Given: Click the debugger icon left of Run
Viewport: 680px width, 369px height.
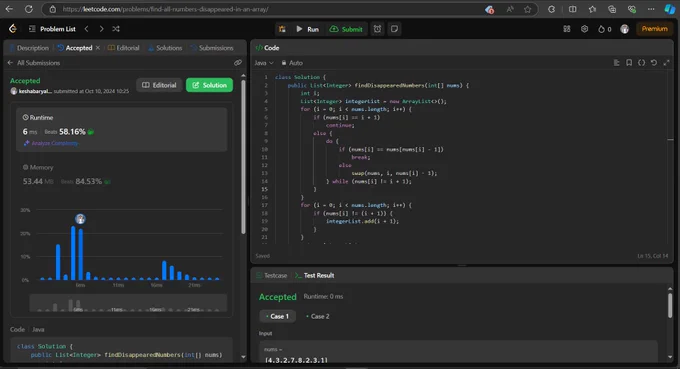Looking at the screenshot, I should pyautogui.click(x=282, y=29).
